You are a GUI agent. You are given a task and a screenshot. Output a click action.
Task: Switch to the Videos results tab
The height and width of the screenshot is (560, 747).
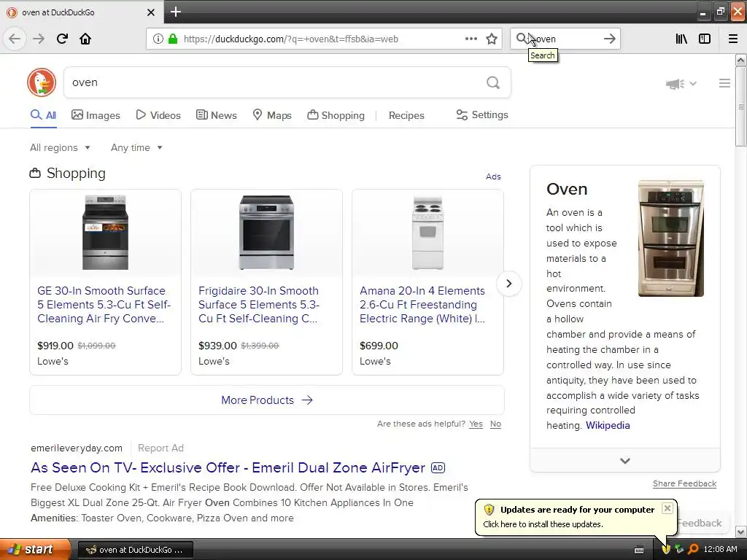158,115
